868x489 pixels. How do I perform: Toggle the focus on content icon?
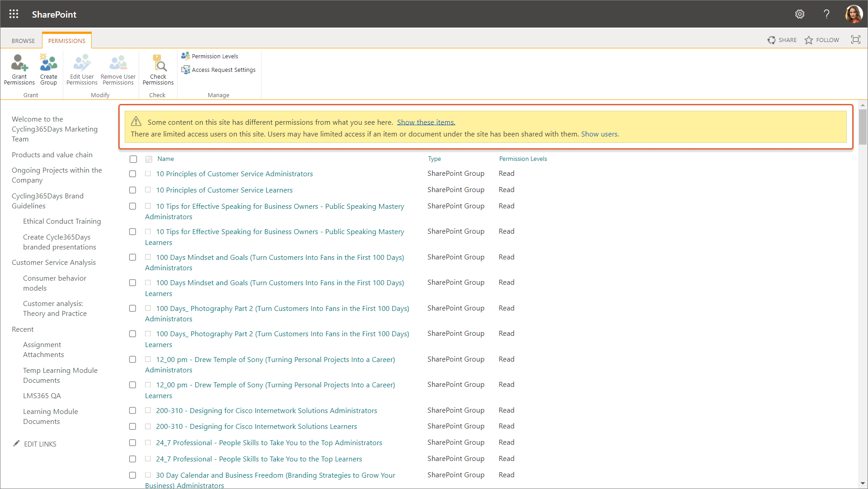[x=855, y=40]
